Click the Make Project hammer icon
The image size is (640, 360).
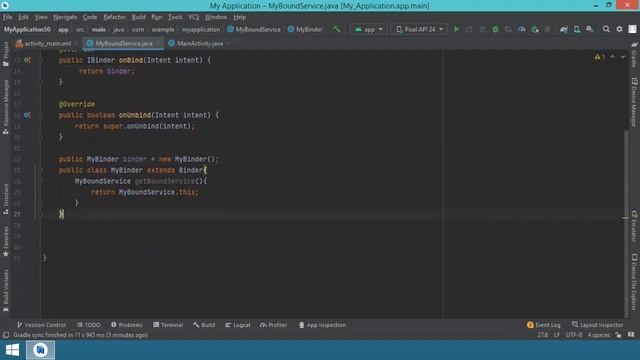336,29
